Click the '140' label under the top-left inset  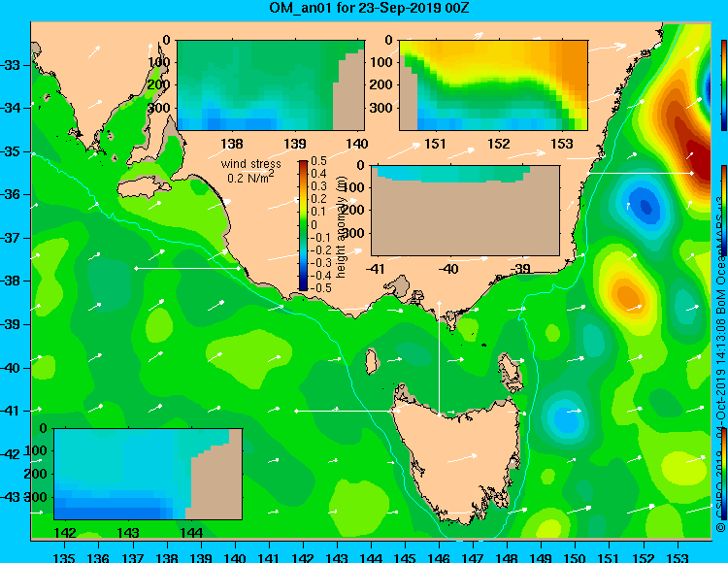point(356,144)
